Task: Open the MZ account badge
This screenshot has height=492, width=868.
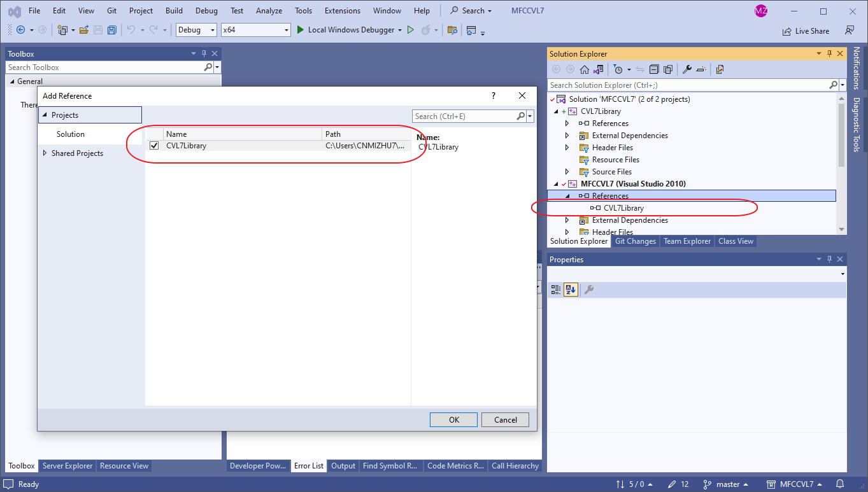Action: (760, 11)
